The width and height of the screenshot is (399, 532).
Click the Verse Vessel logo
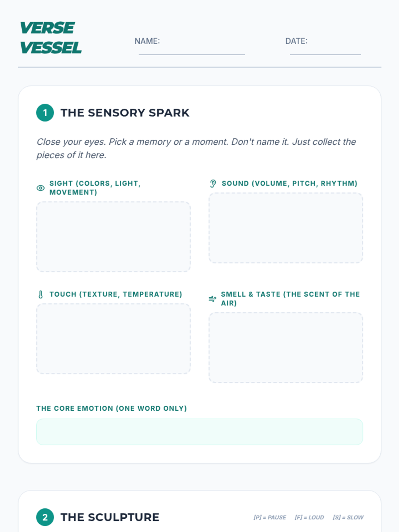tap(51, 38)
